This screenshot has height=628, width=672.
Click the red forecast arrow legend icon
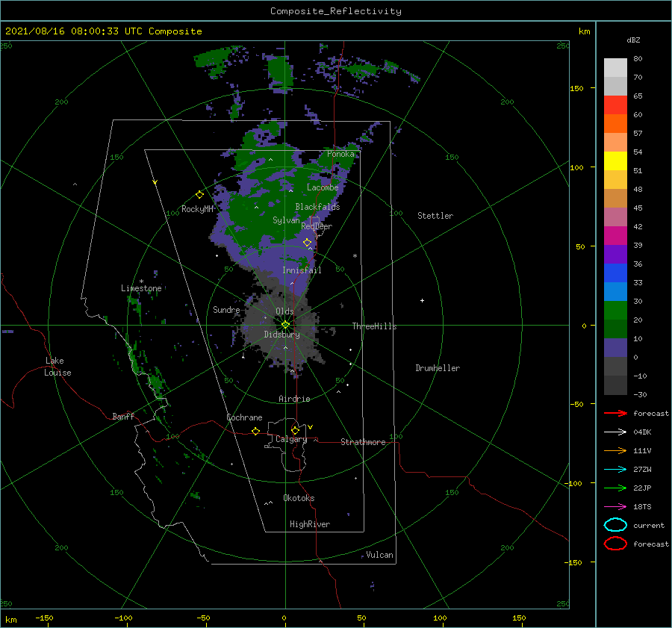click(615, 413)
